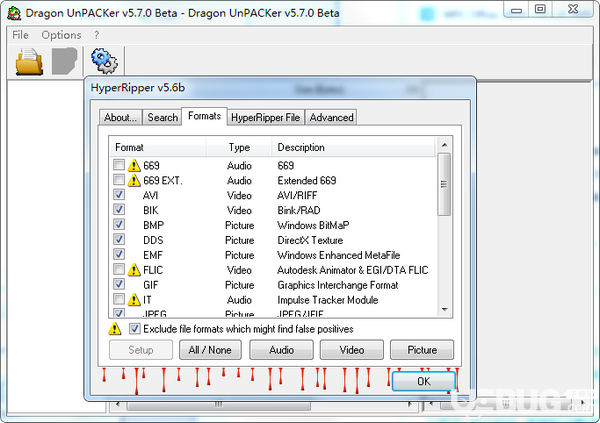
Task: Select the 'AVI/RIFF' description text
Action: pyautogui.click(x=297, y=195)
